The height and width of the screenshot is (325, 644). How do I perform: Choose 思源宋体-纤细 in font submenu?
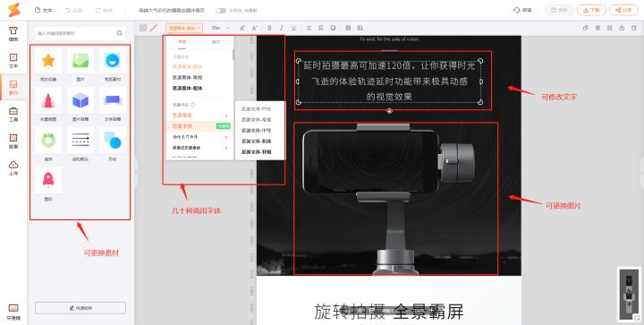(257, 109)
